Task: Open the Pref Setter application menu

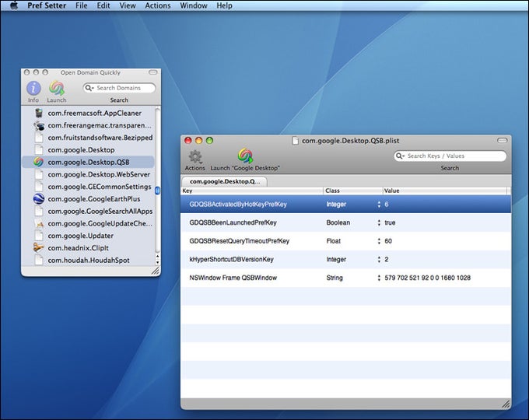Action: pyautogui.click(x=47, y=5)
